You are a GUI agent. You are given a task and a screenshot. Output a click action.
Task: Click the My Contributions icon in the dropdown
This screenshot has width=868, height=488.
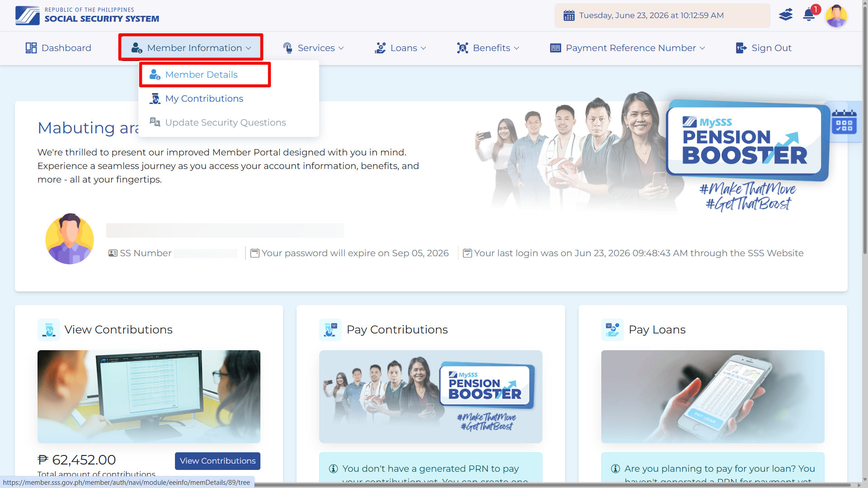155,99
